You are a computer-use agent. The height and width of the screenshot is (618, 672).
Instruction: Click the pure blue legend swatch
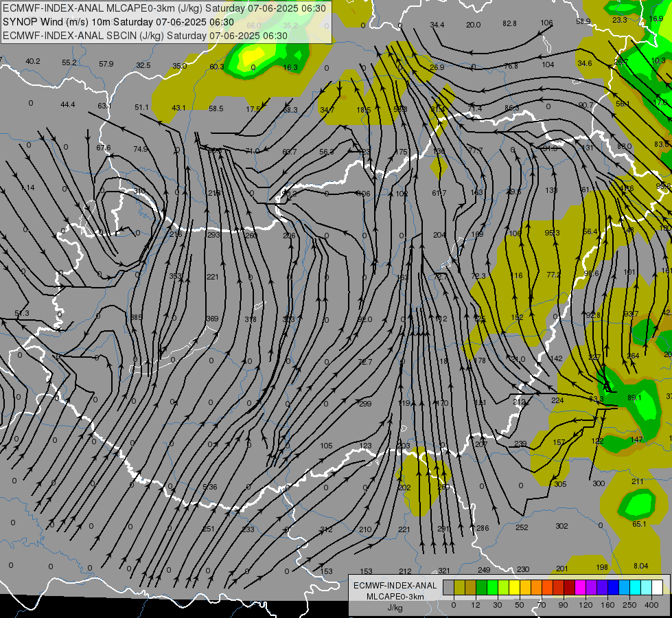click(614, 587)
